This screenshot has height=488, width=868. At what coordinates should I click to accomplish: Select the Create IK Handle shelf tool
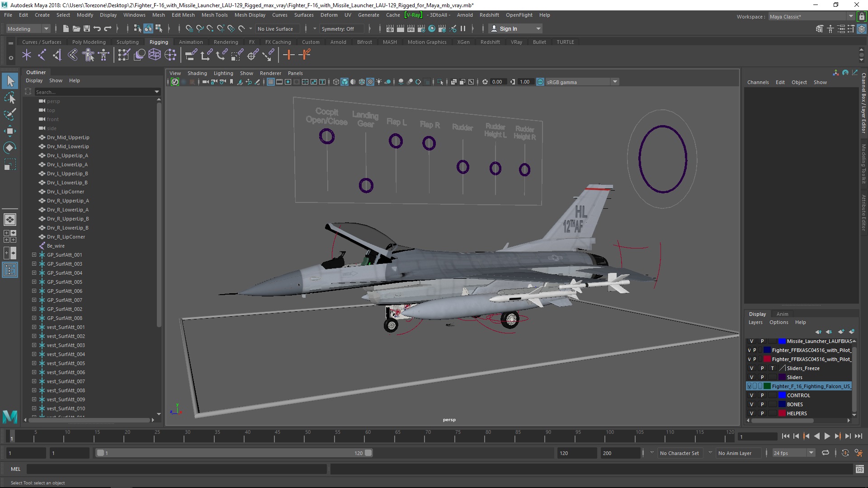click(x=57, y=55)
